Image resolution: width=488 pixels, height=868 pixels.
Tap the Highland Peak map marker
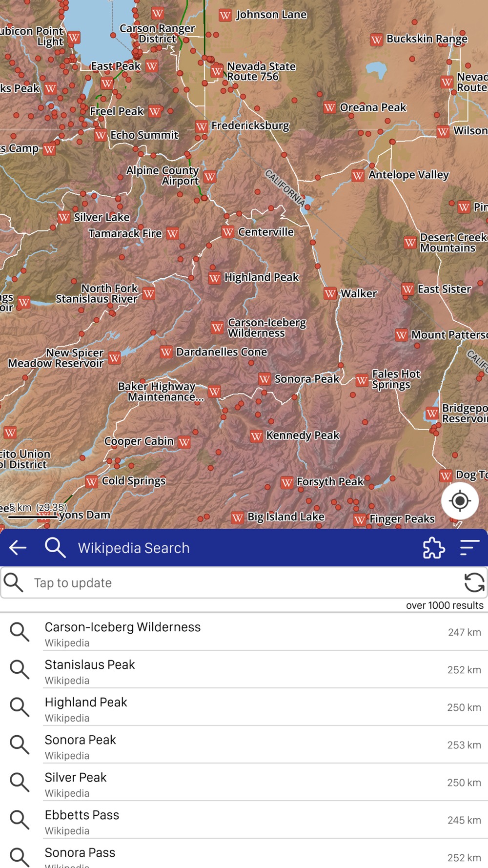pyautogui.click(x=214, y=278)
